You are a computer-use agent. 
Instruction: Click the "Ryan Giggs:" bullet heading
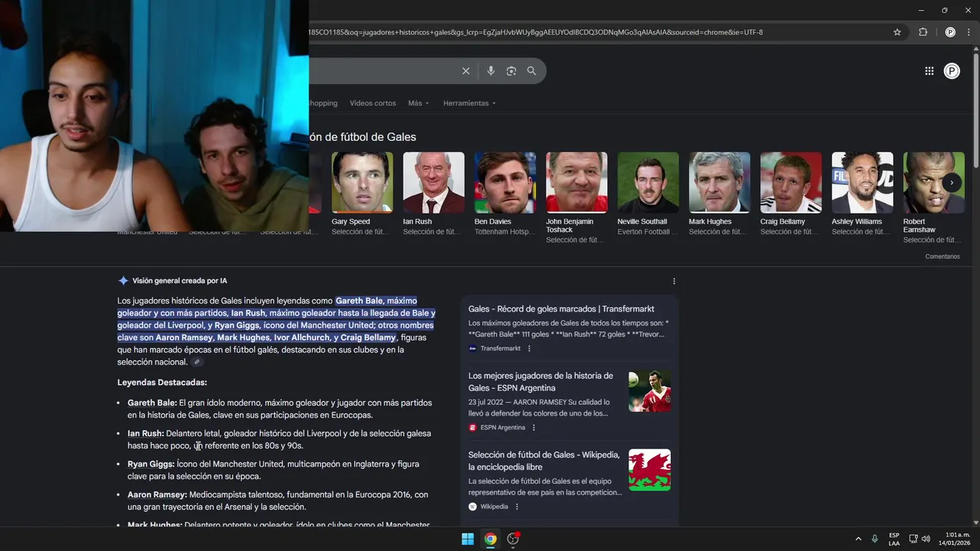[x=151, y=465]
